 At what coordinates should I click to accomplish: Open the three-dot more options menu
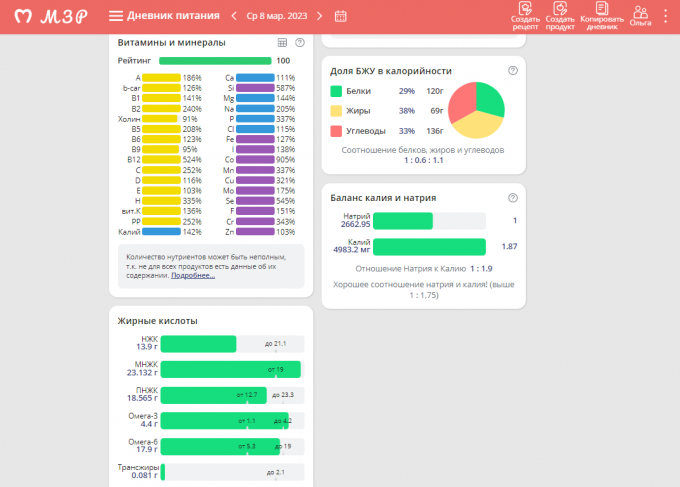(x=667, y=16)
